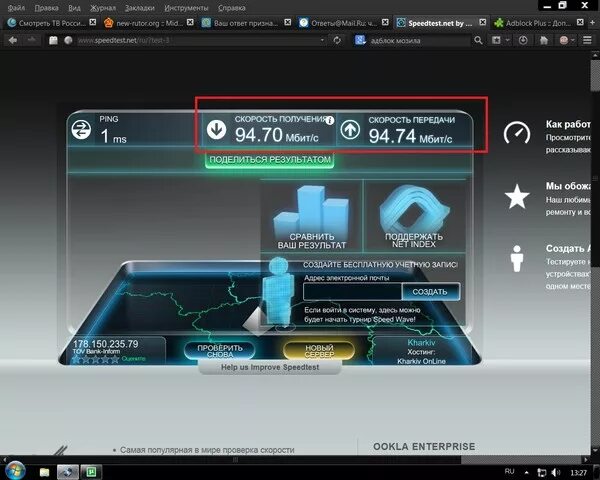Click the white star icon

[517, 197]
